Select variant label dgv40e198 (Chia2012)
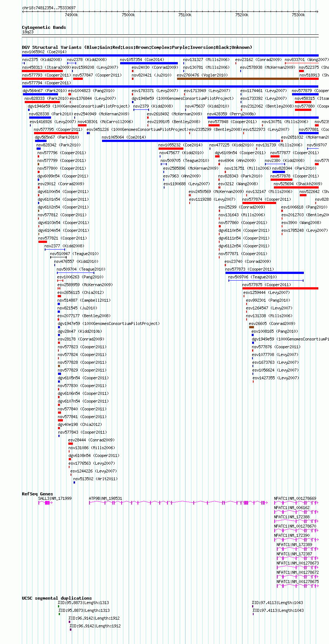 [x=80, y=424]
